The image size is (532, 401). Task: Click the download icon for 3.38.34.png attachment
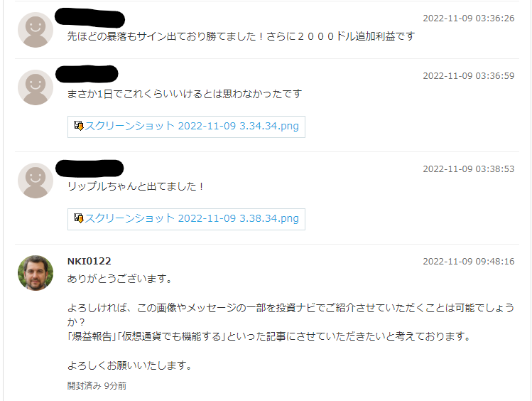pos(79,218)
